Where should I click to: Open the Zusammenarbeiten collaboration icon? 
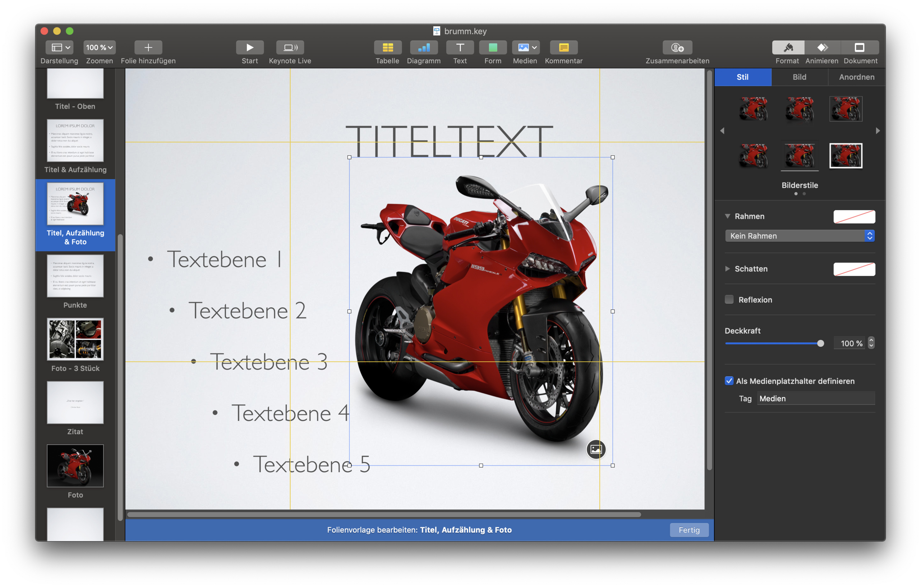click(x=677, y=47)
